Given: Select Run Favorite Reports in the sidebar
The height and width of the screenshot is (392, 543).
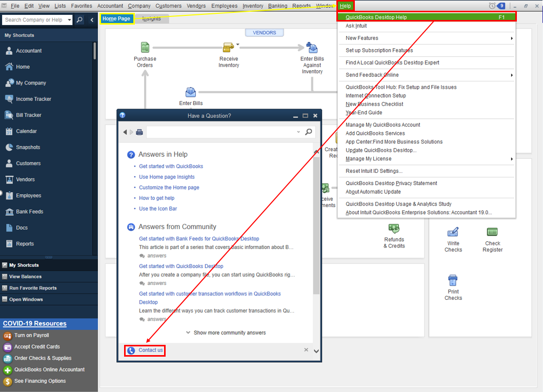Looking at the screenshot, I should coord(33,288).
